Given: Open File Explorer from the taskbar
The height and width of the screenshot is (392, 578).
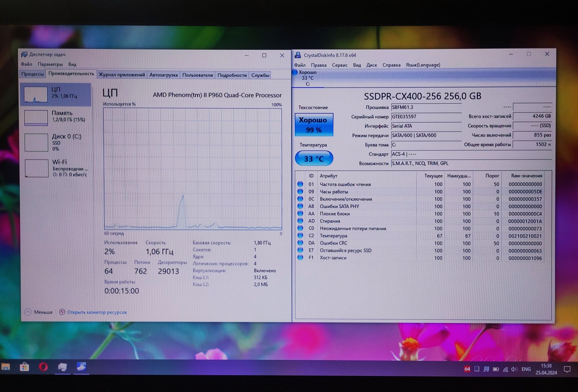Looking at the screenshot, I should [x=5, y=367].
